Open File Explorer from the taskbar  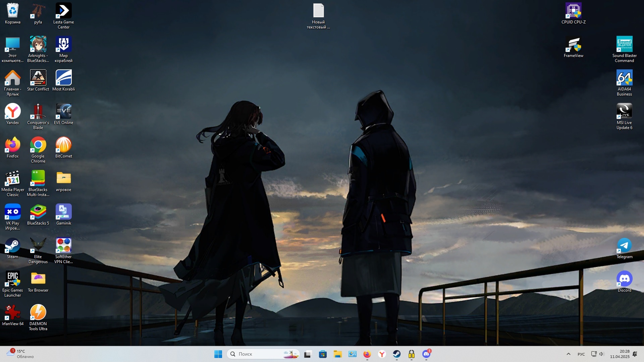point(337,354)
